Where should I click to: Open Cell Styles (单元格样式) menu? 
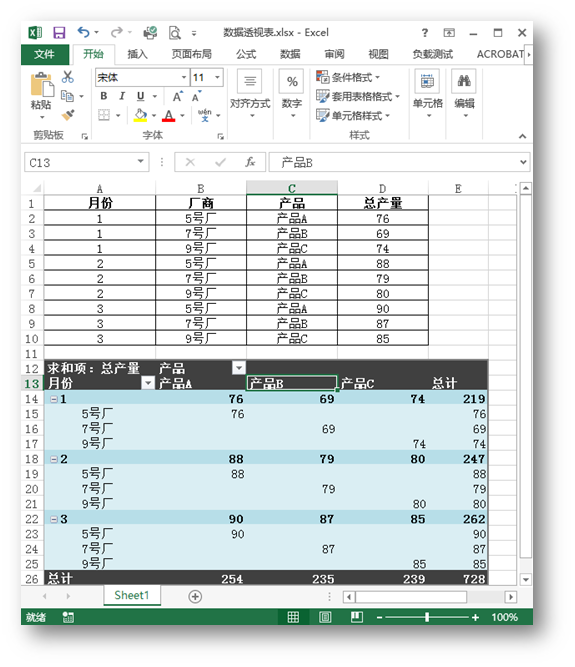coord(353,115)
